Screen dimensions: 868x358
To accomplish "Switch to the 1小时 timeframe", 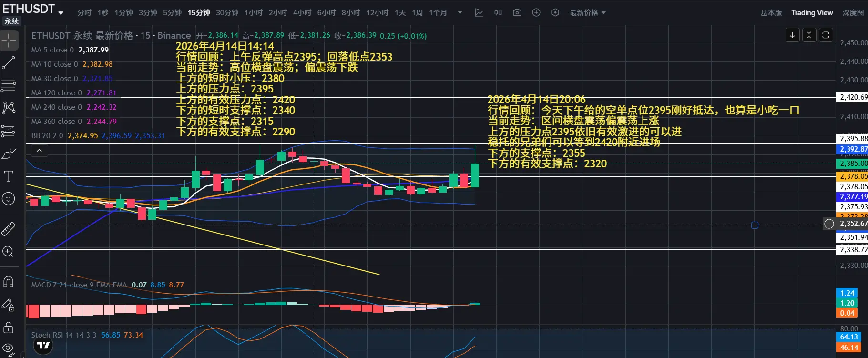I will click(254, 13).
